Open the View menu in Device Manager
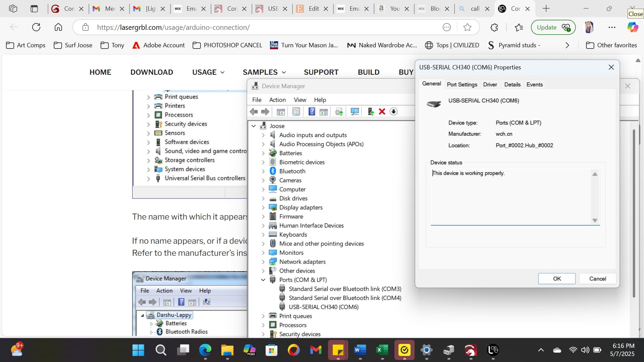Screen dimensions: 644x362 pyautogui.click(x=300, y=100)
